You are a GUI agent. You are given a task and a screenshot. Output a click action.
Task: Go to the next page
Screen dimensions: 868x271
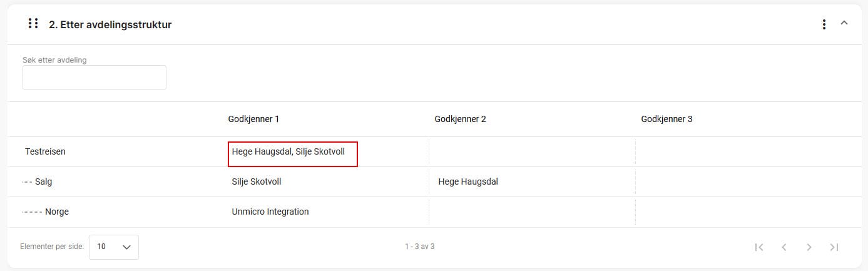tap(809, 247)
